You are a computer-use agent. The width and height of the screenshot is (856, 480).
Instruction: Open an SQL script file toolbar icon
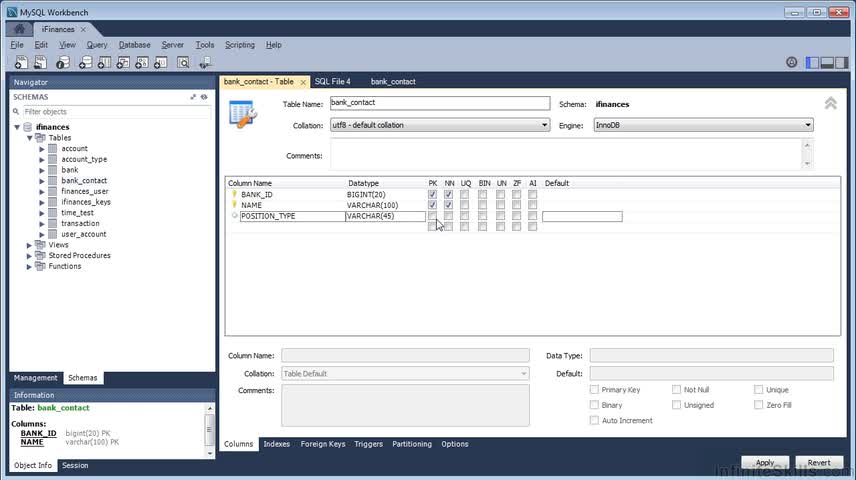[x=40, y=63]
